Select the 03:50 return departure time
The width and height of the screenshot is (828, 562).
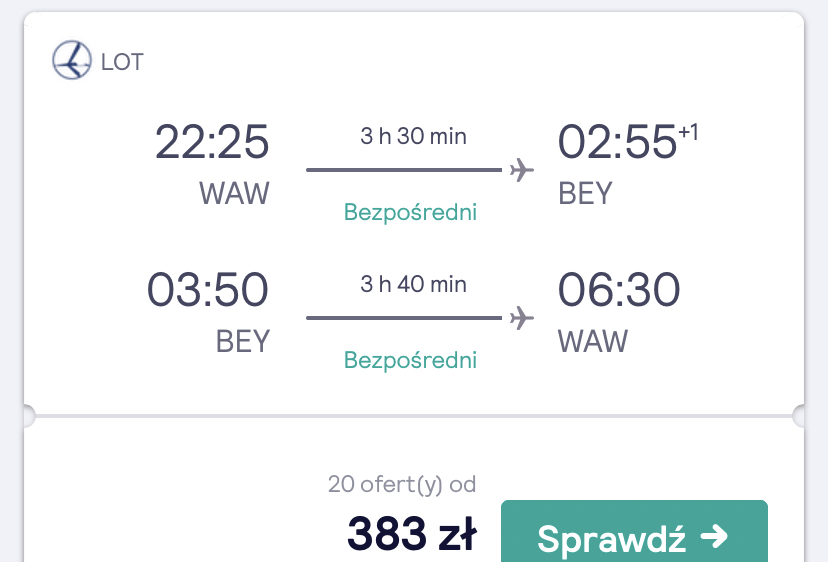click(x=208, y=289)
